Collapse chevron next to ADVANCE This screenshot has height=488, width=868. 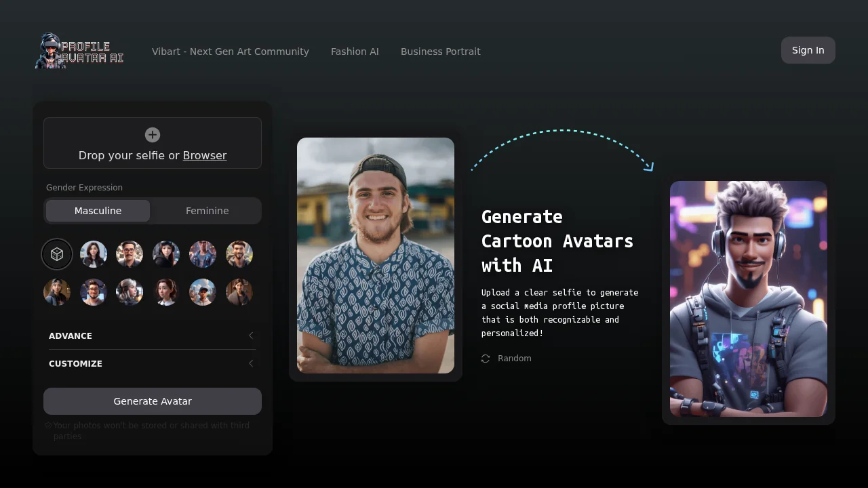(251, 335)
